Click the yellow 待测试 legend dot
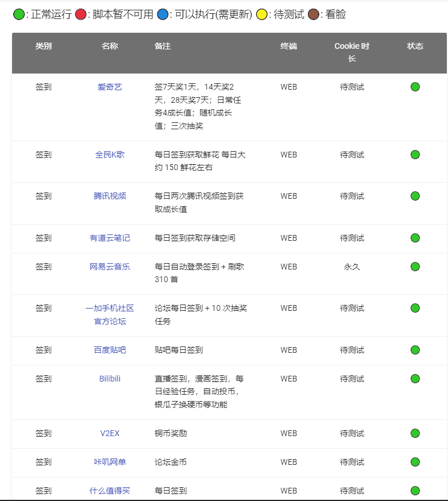448x501 pixels. 261,15
